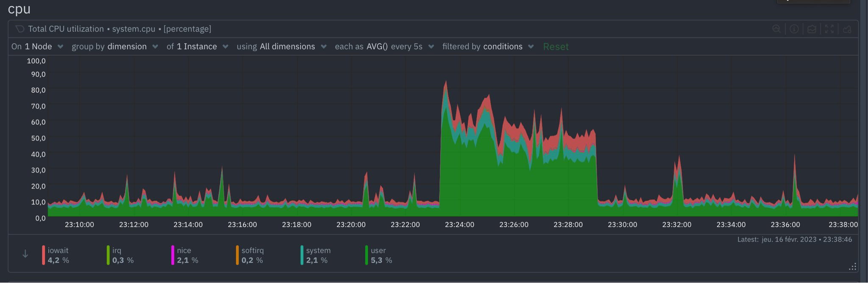Toggle the system dimension in the legend
Screen dimensions: 868x283
317,255
